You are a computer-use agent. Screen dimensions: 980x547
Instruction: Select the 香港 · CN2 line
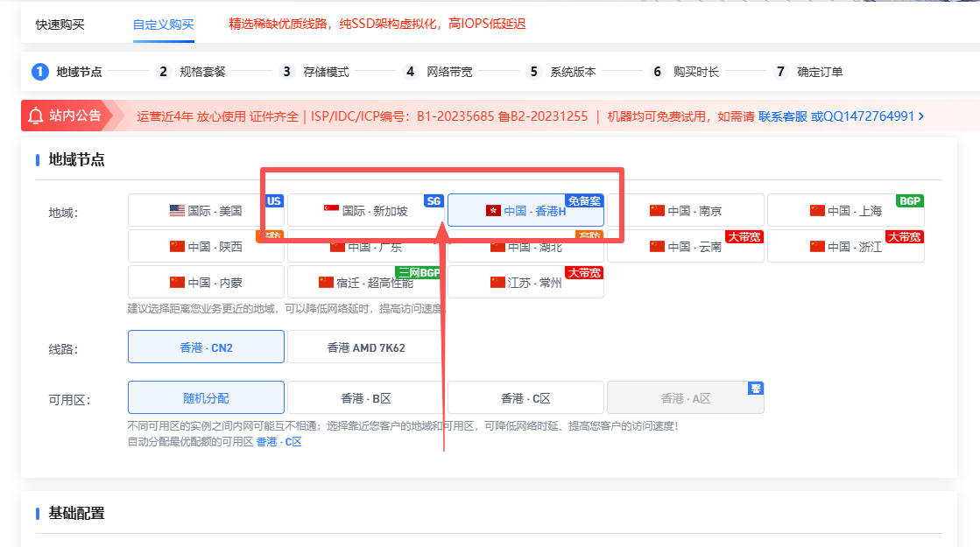(206, 347)
